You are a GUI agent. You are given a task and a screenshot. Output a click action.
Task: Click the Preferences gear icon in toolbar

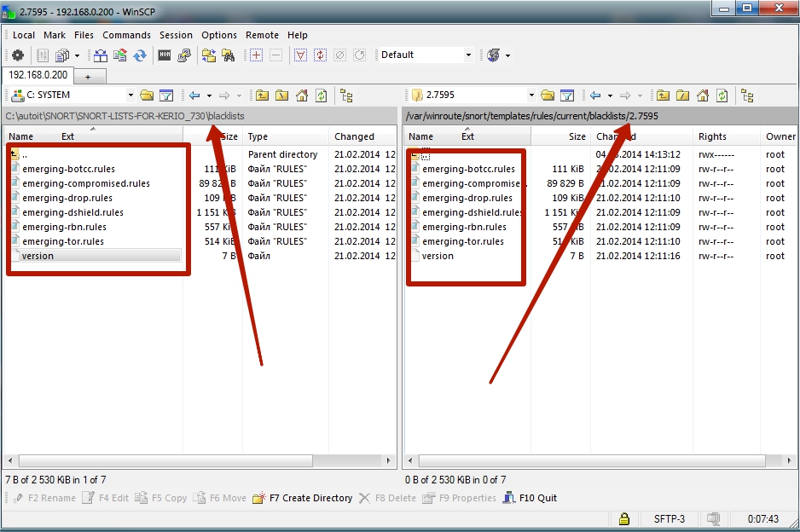pos(18,55)
